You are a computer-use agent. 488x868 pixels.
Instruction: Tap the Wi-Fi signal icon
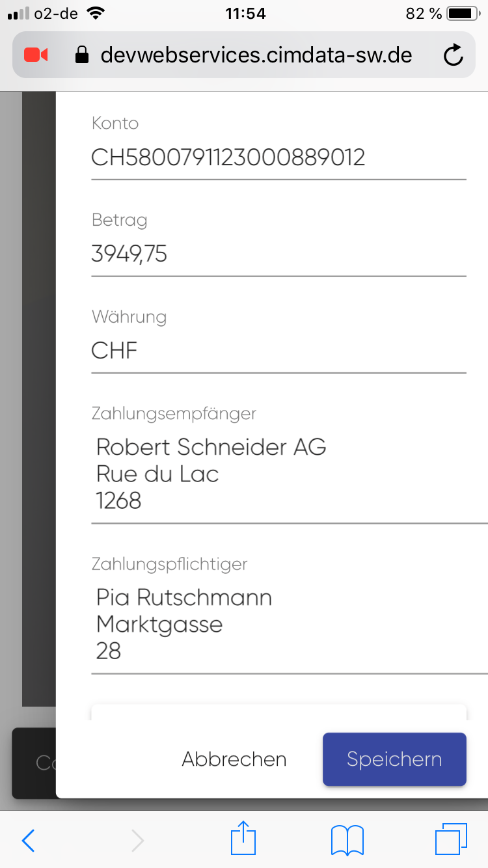tap(96, 13)
